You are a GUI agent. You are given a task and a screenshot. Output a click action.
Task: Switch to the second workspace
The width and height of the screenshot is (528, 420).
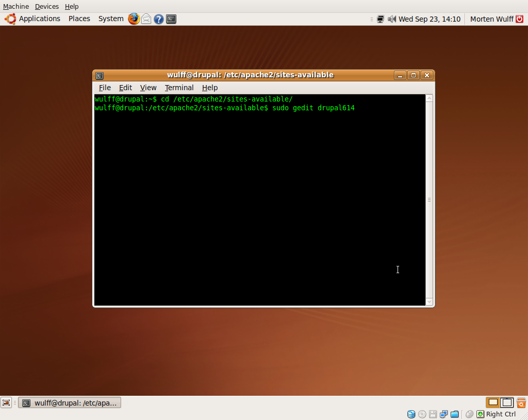(x=507, y=402)
